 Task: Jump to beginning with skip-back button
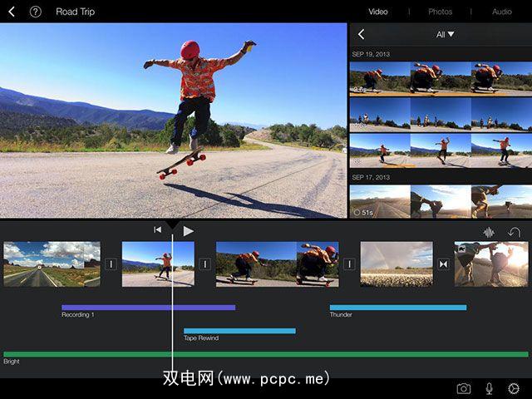(157, 230)
